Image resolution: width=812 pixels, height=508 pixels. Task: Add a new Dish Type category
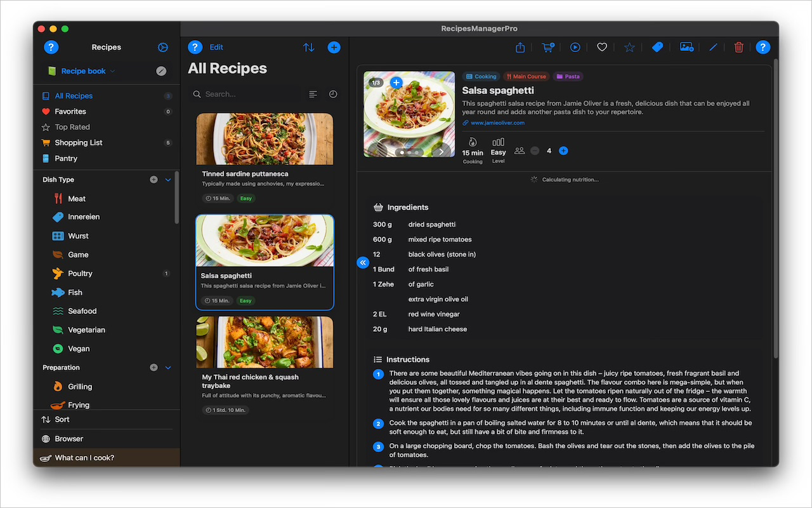click(x=154, y=180)
